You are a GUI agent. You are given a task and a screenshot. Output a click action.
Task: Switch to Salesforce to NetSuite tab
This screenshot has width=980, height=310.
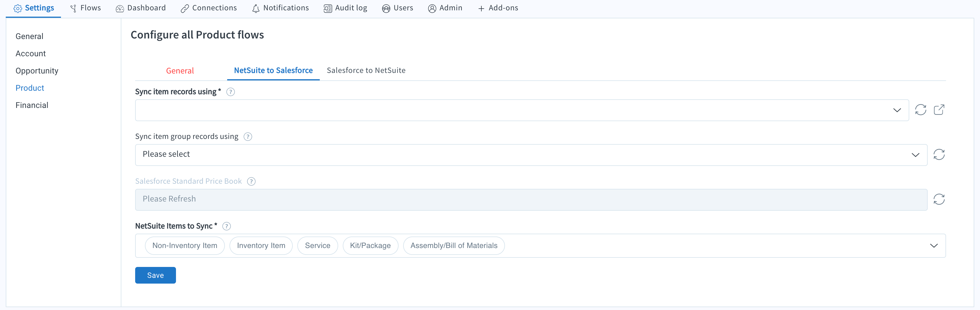coord(365,71)
